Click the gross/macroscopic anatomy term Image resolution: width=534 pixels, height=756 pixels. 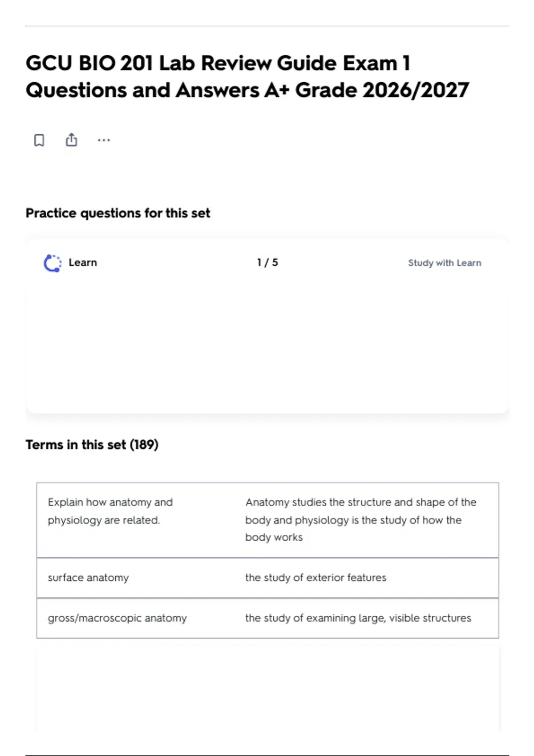pos(117,618)
